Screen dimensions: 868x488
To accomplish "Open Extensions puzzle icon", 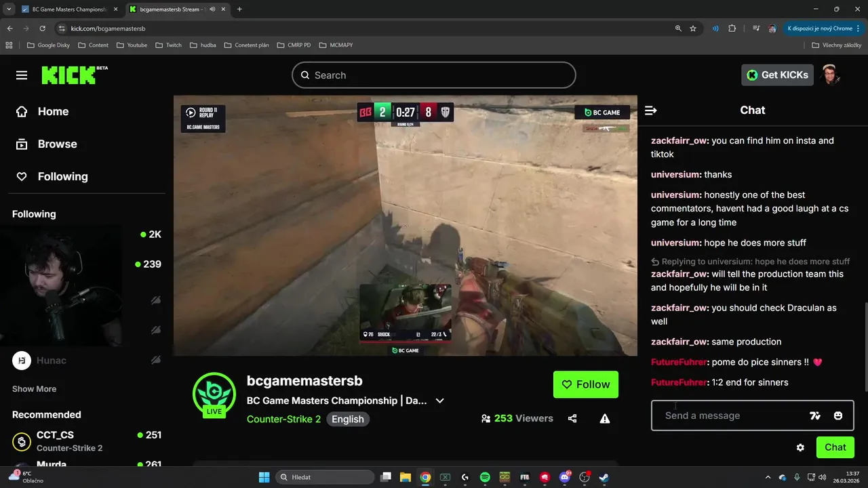I will point(732,28).
